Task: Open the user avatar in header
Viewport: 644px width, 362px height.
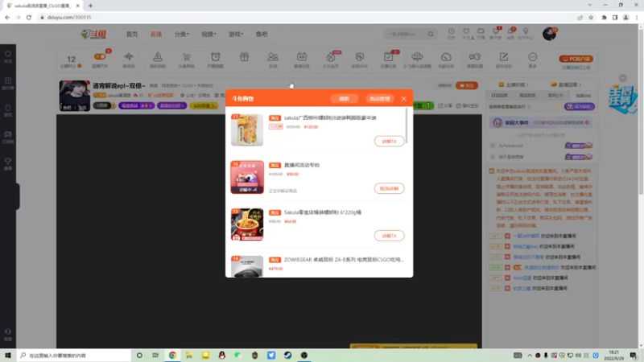Action: [x=549, y=34]
